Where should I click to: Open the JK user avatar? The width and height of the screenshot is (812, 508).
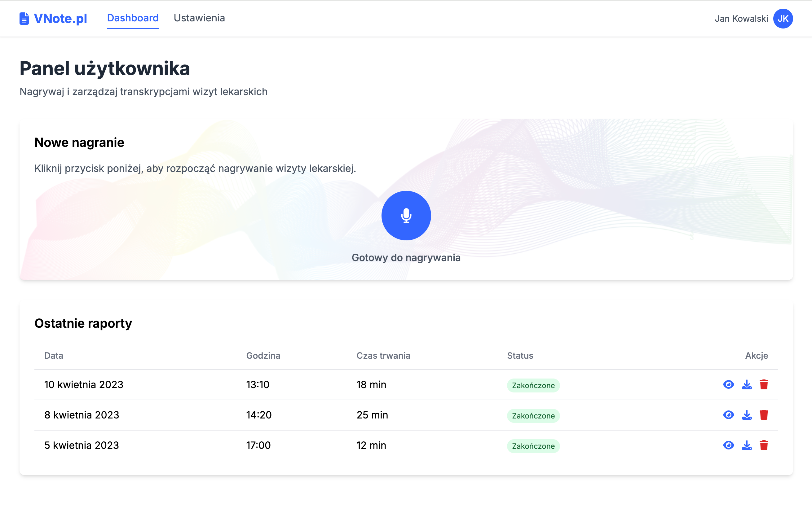[783, 19]
